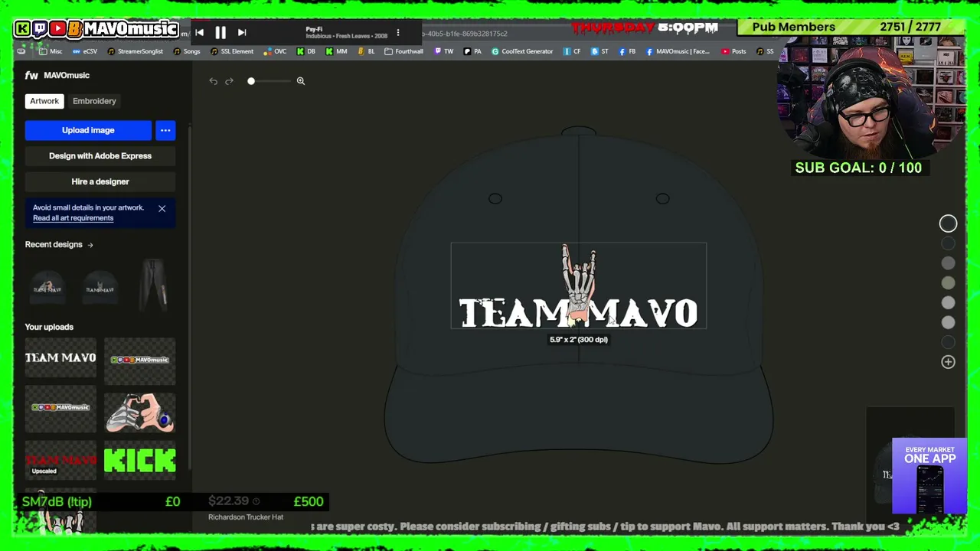Open first recent hat design thumbnail
The width and height of the screenshot is (980, 551).
point(47,287)
